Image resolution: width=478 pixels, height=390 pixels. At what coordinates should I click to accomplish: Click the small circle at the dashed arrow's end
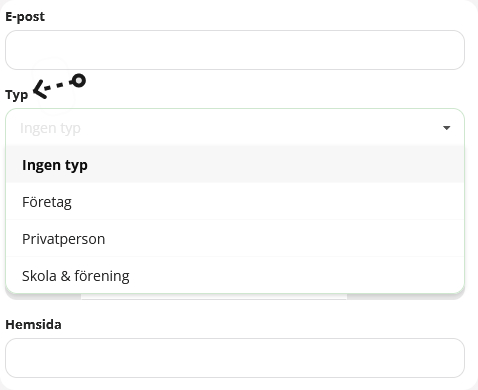[x=79, y=81]
